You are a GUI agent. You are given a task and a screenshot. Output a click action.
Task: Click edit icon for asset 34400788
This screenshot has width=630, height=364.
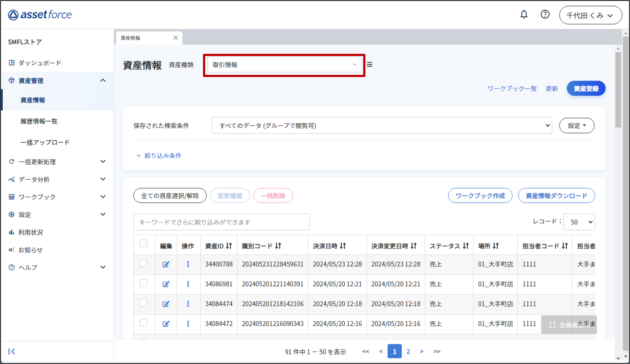(166, 264)
